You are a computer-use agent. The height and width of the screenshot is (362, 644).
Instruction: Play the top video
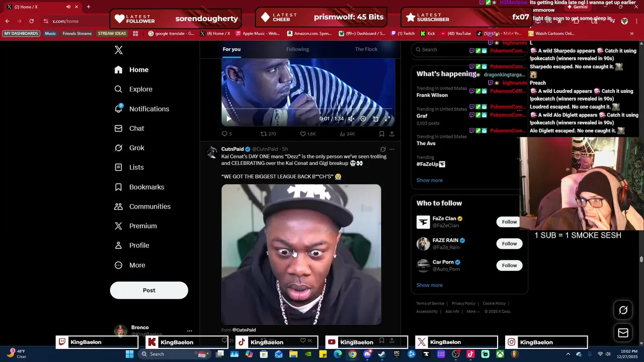pyautogui.click(x=228, y=119)
